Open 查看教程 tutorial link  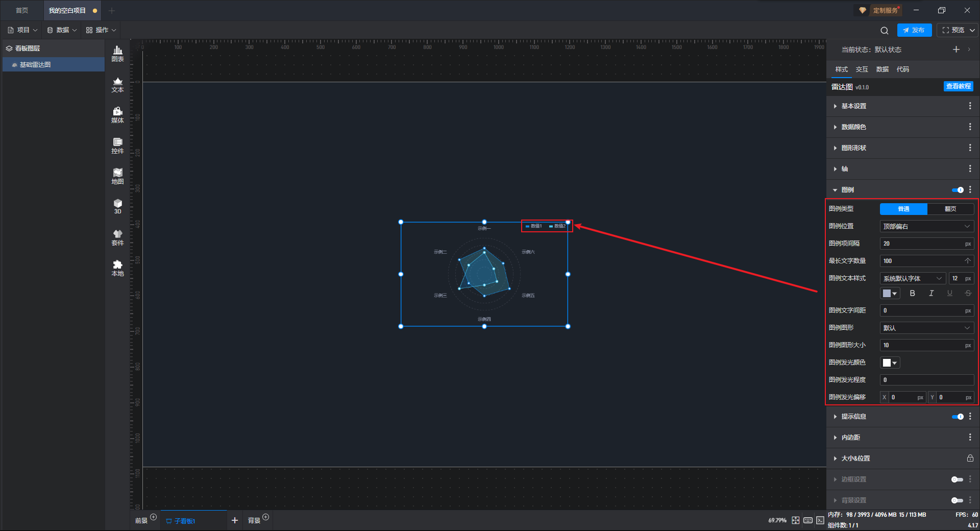pyautogui.click(x=958, y=86)
